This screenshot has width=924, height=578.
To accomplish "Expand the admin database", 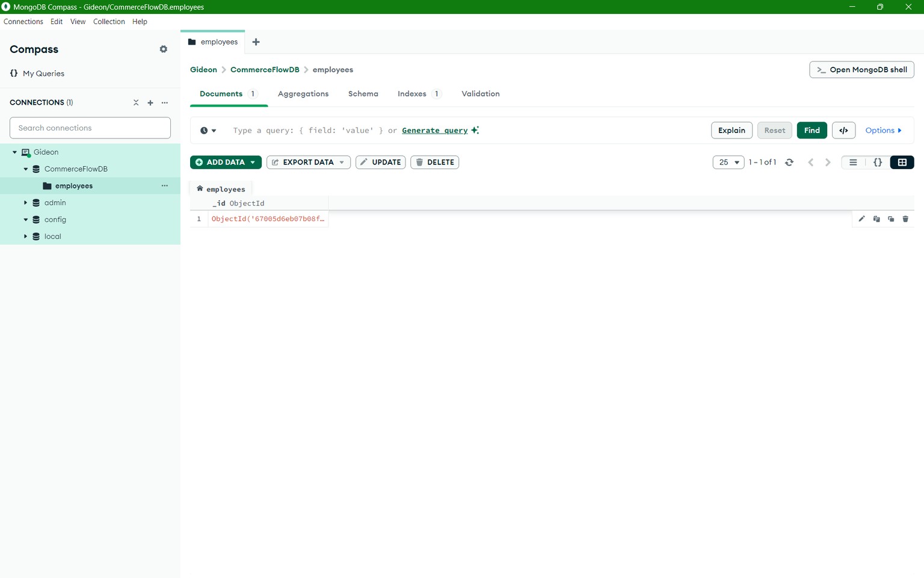I will (25, 203).
